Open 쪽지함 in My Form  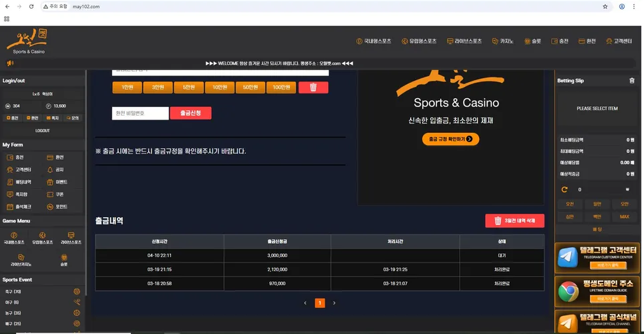[17, 194]
